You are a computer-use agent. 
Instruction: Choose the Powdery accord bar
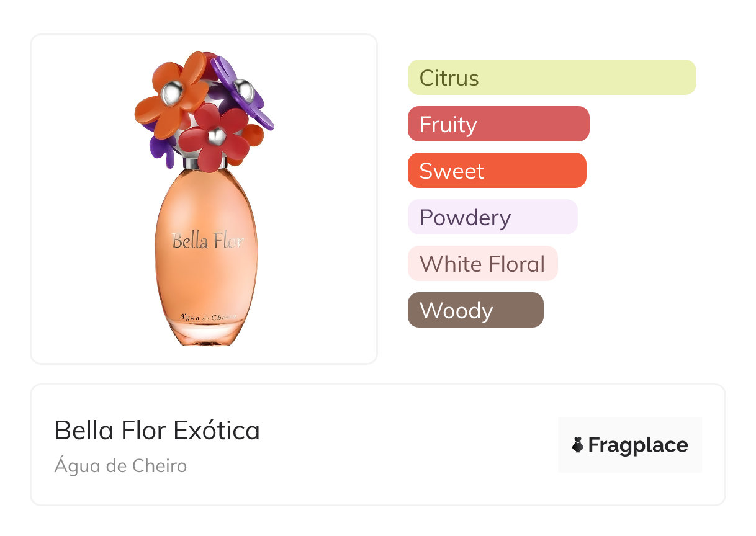(x=492, y=217)
